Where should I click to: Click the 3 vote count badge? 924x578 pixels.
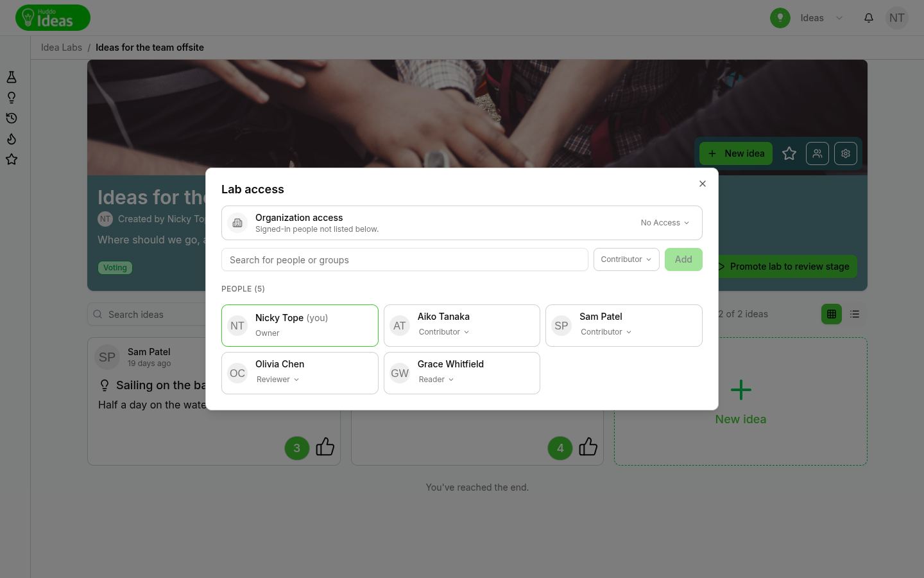pyautogui.click(x=297, y=448)
